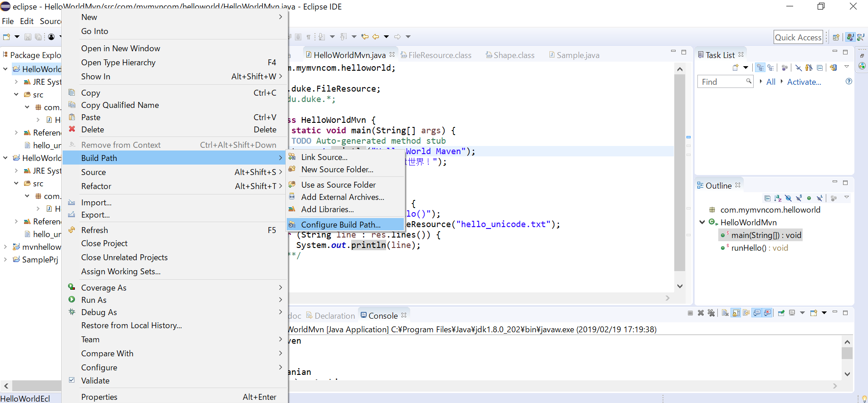The width and height of the screenshot is (868, 403).
Task: Open Back history dropdown arrow in toolbar
Action: coord(386,37)
